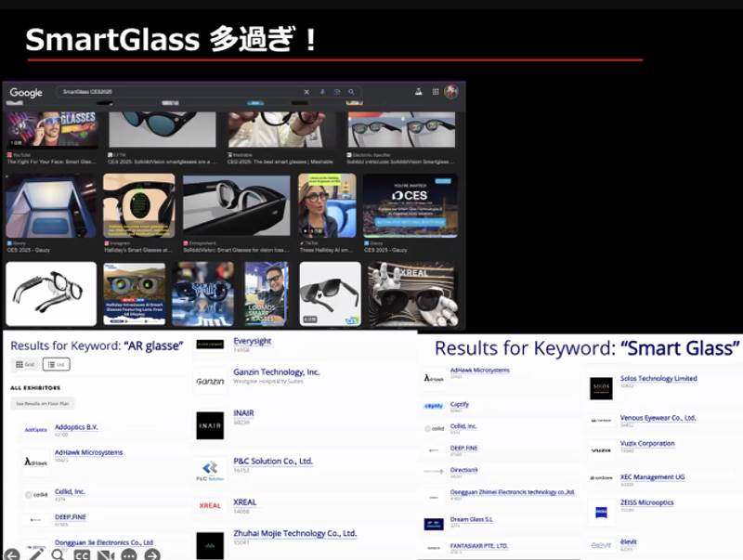Open P&C Solution Co., Ltd. link
This screenshot has width=743, height=560.
pyautogui.click(x=273, y=461)
